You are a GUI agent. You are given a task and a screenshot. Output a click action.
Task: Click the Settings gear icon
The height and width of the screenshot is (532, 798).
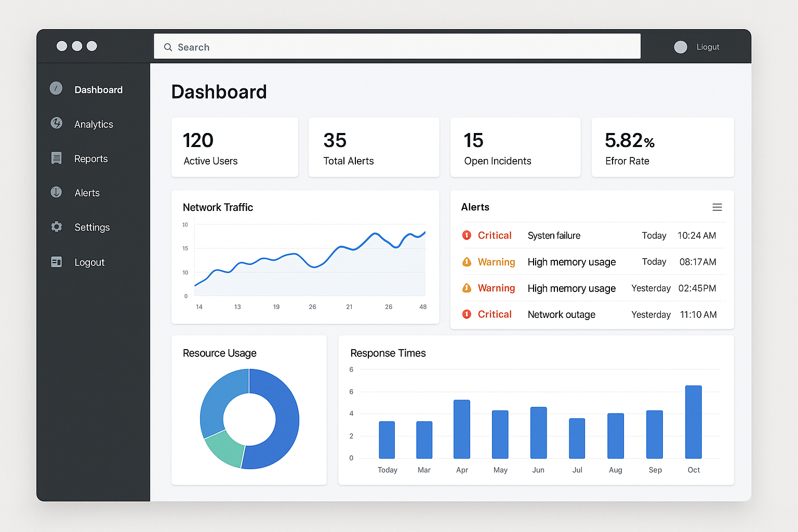tap(56, 227)
